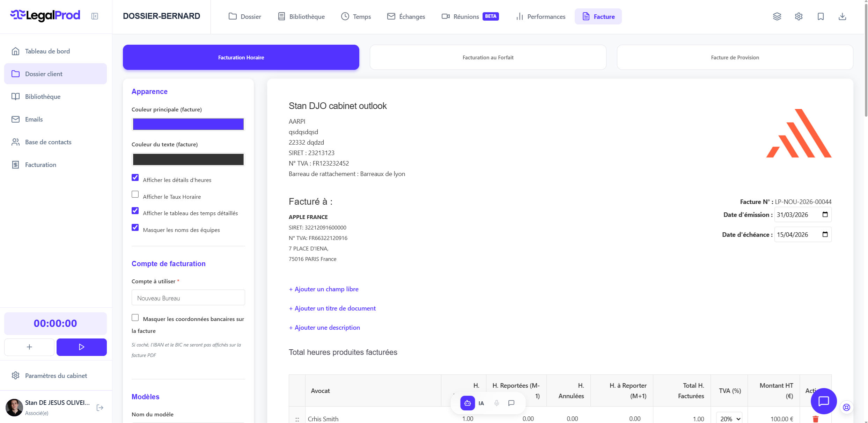
Task: Delete the Chris Smith line with the trash icon
Action: (x=816, y=418)
